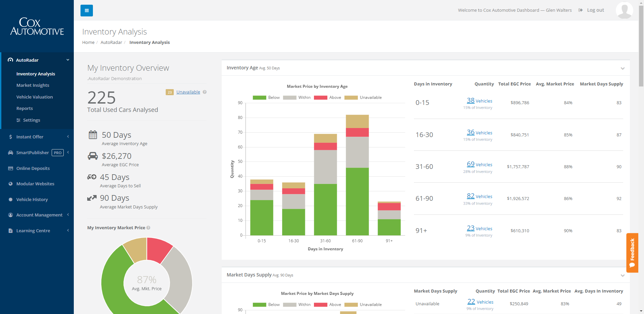
Task: Collapse the Market Days Supply panel chevron
Action: click(623, 275)
